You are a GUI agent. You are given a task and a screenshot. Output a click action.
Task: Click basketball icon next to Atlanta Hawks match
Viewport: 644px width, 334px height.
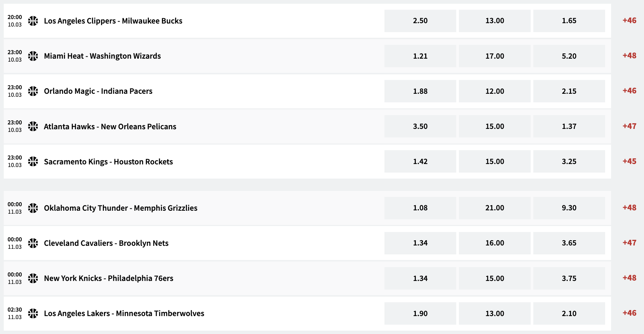pyautogui.click(x=33, y=126)
